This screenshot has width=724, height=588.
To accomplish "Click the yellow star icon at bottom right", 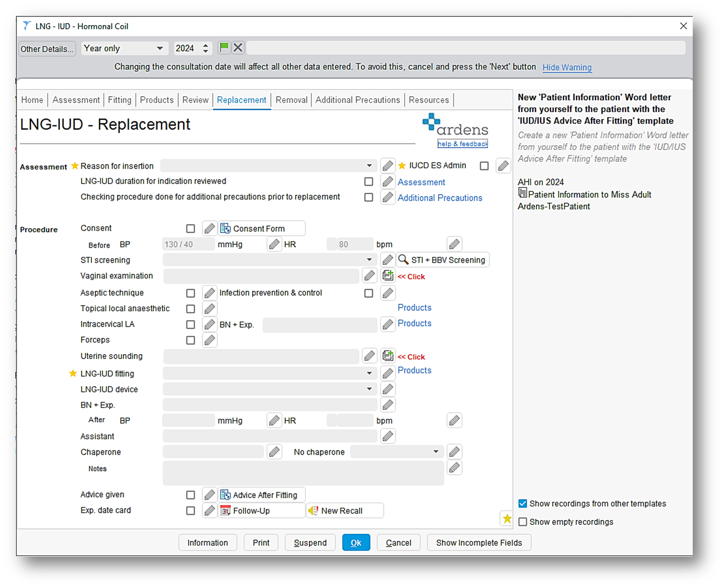I will point(507,518).
